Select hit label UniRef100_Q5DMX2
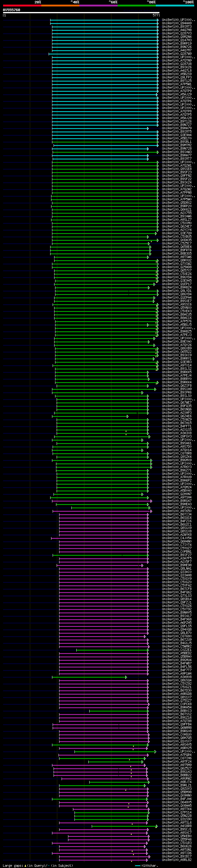 point(177,203)
